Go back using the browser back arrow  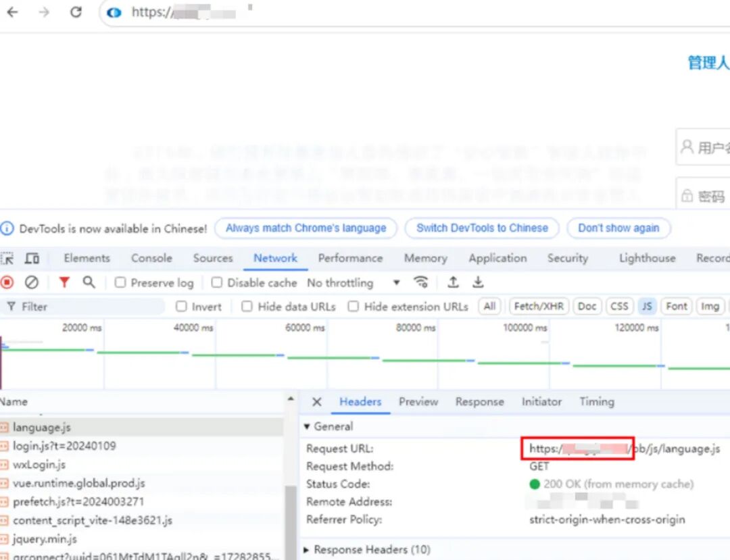coord(13,12)
